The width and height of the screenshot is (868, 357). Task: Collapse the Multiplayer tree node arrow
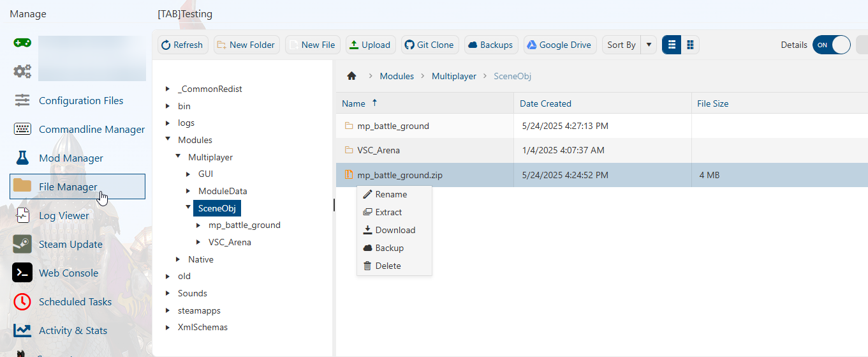coord(178,156)
